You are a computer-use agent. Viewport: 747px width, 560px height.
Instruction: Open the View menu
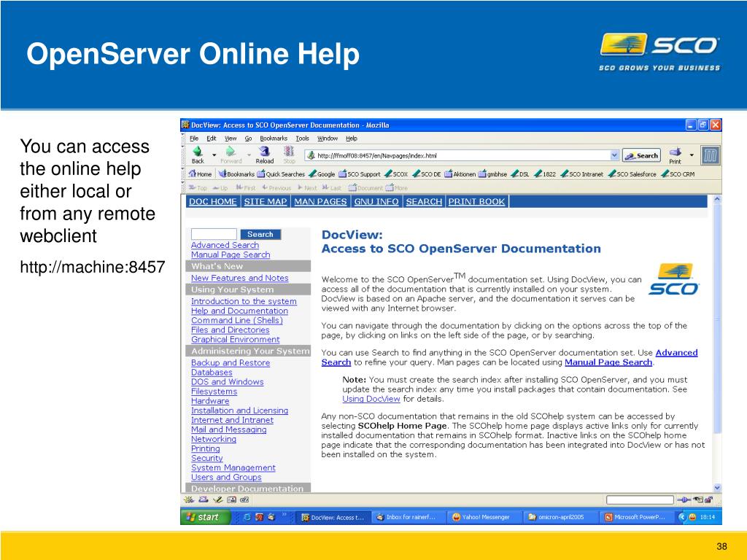[x=231, y=139]
